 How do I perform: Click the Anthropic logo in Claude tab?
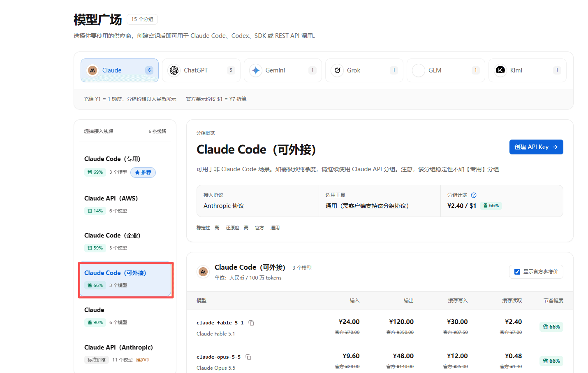tap(93, 70)
